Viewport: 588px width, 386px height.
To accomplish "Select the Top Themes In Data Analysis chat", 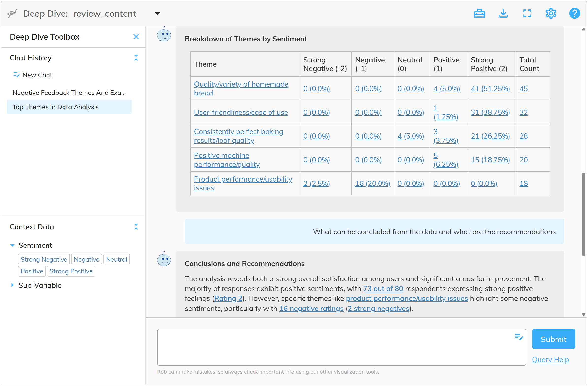I will click(56, 107).
